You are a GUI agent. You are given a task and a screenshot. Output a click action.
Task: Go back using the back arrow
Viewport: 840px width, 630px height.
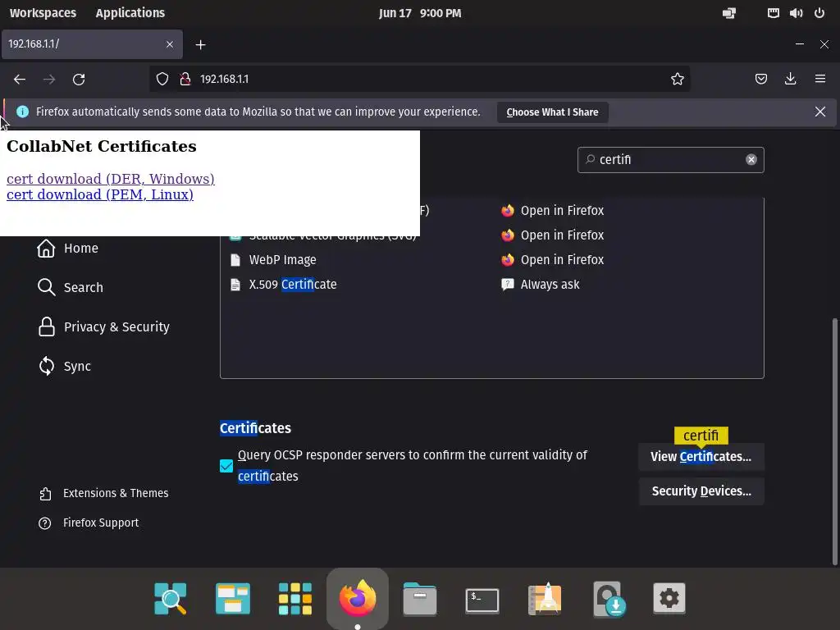tap(20, 80)
